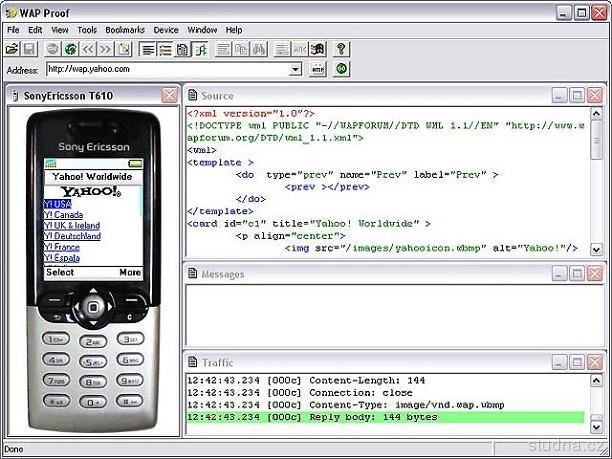Select 'Content-Type: image/vnd.wap.wbmp' traffic line
The width and height of the screenshot is (612, 459).
tap(346, 405)
